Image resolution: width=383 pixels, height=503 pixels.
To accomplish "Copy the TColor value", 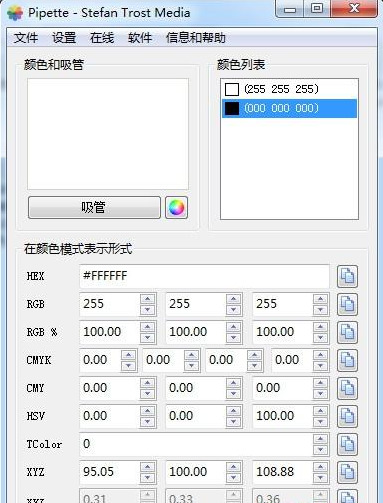I will pos(347,444).
